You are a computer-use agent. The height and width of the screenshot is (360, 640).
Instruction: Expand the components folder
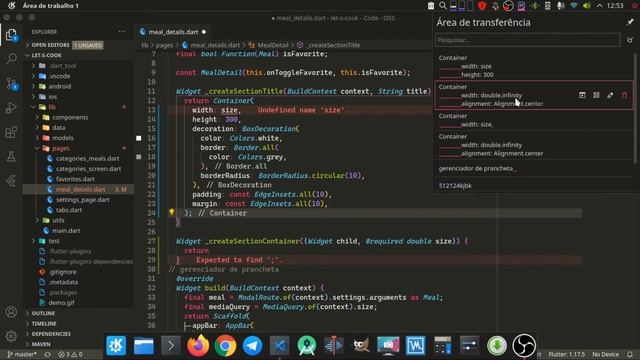pos(70,117)
